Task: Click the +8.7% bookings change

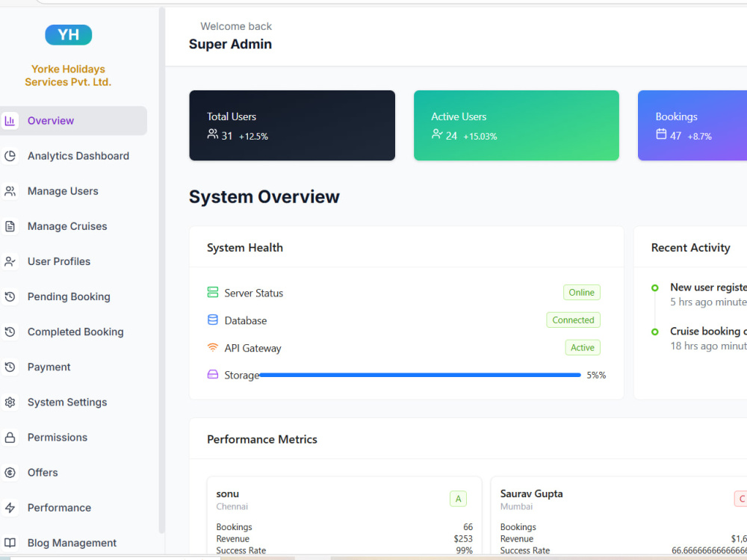Action: pyautogui.click(x=699, y=137)
